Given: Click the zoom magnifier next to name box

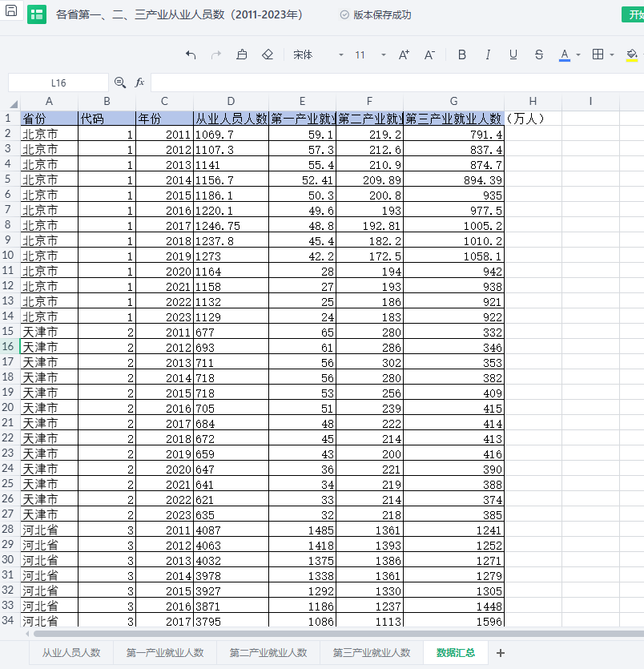Looking at the screenshot, I should [x=120, y=83].
